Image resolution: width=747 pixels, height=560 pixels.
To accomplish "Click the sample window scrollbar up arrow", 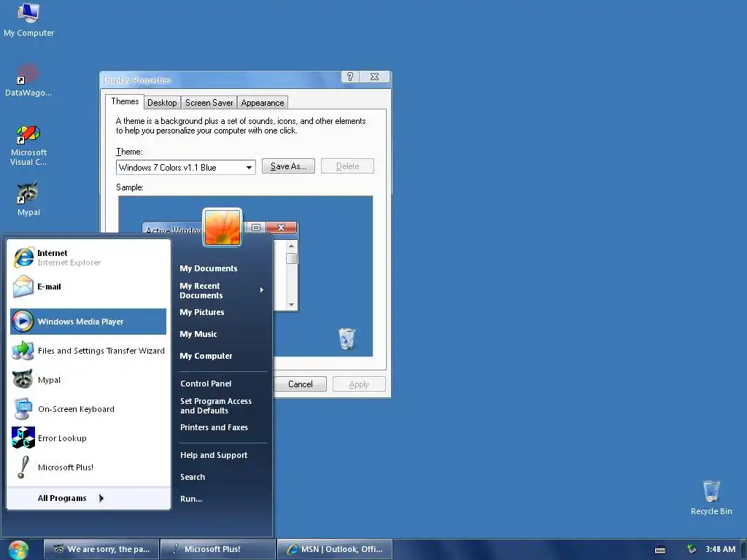I will 292,246.
